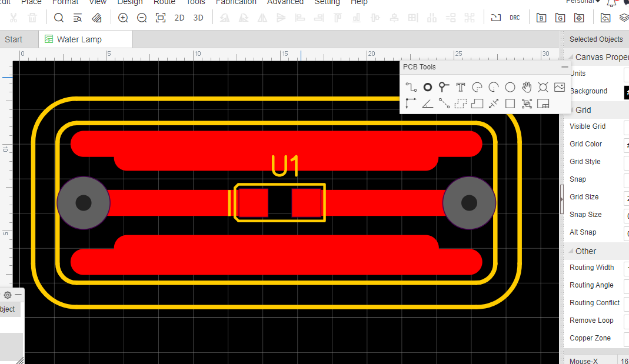
Task: Select the second Arc tool beside Circle
Action: [494, 87]
